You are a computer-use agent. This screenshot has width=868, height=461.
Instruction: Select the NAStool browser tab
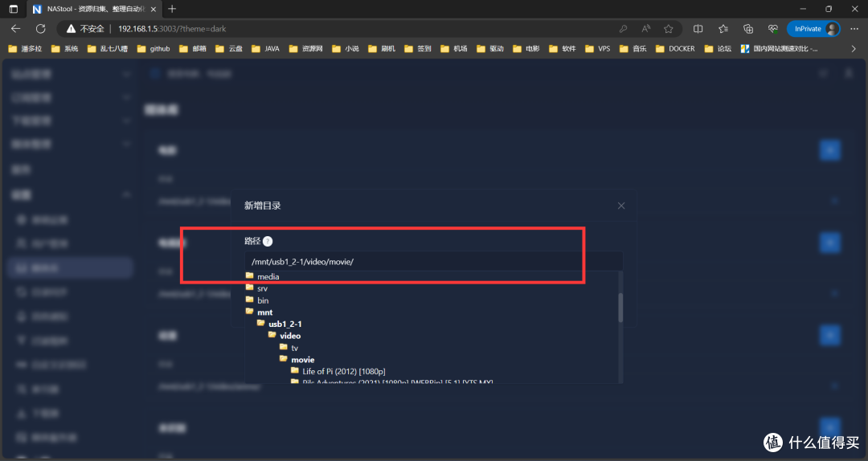point(94,9)
